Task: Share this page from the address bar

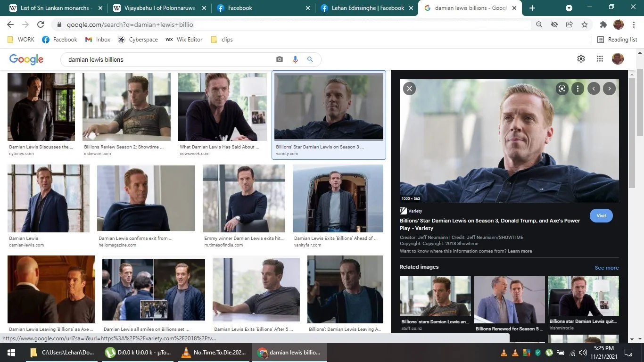Action: point(570,25)
